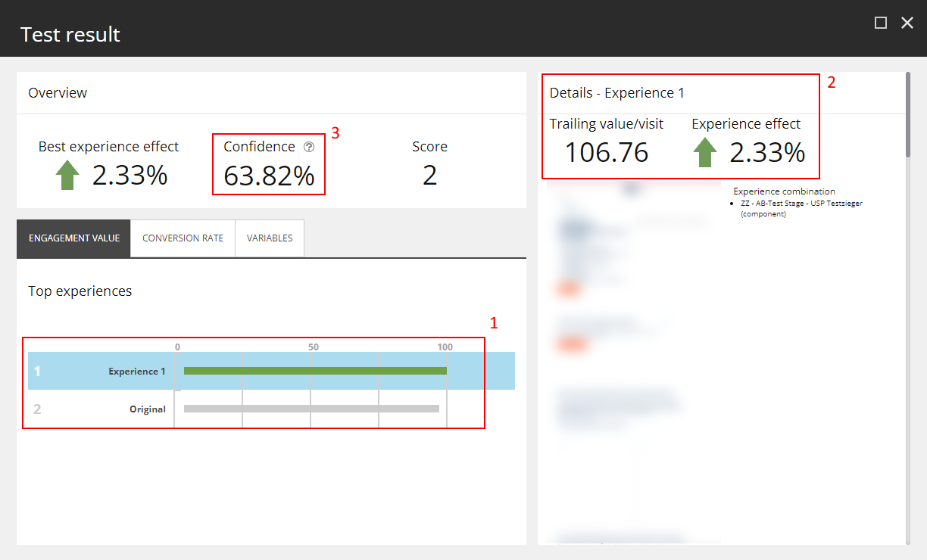This screenshot has height=560, width=927.
Task: Click the green Experience 1 progress bar
Action: 316,371
